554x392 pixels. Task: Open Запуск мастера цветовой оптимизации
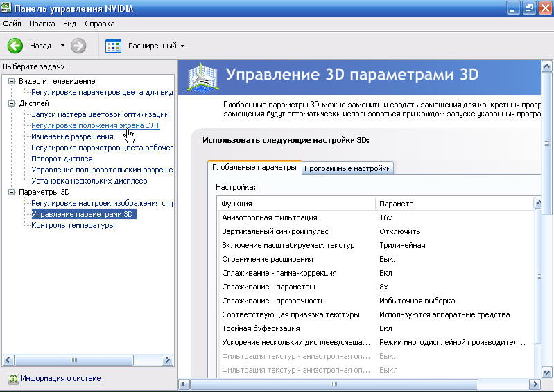click(100, 114)
